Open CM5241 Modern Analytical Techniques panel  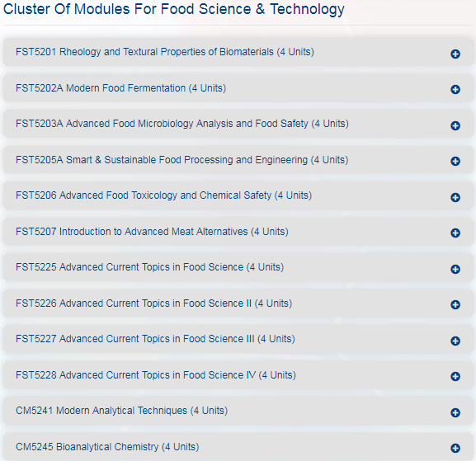coord(238,411)
